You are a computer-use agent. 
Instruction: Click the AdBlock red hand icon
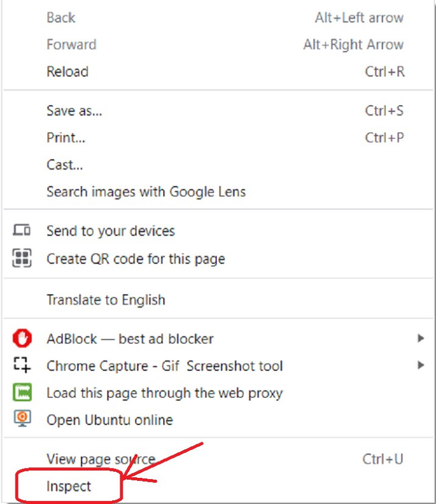point(22,339)
